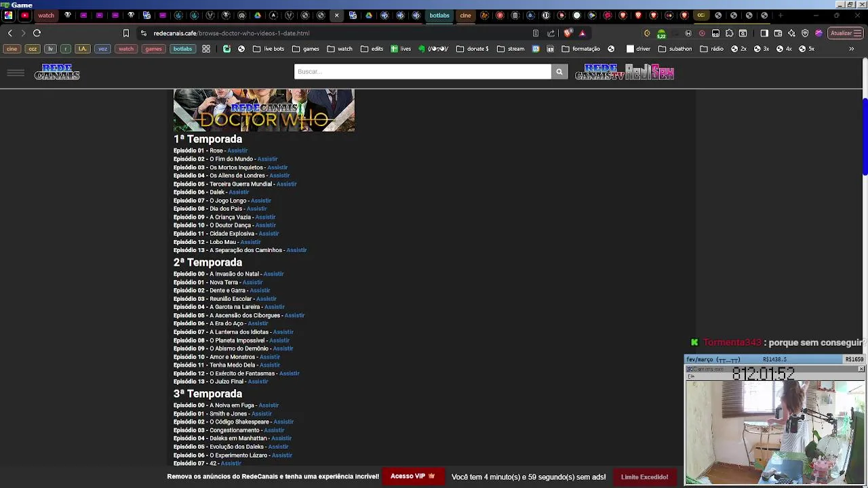The height and width of the screenshot is (488, 868).
Task: Go back using the browser back arrow
Action: 9,33
